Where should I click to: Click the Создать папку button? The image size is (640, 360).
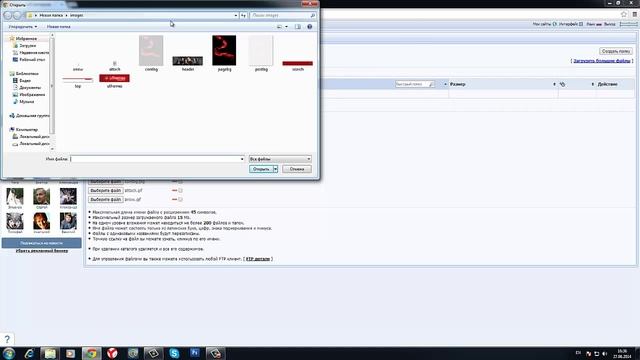pyautogui.click(x=616, y=51)
